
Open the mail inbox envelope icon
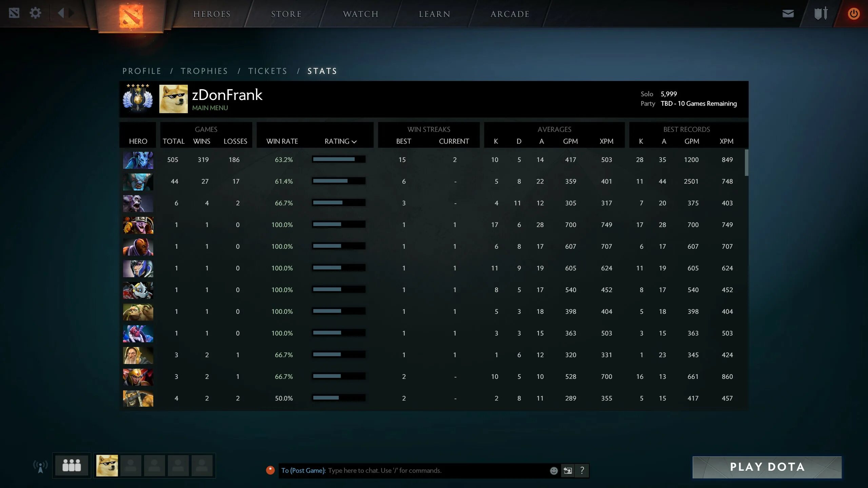[x=788, y=14]
